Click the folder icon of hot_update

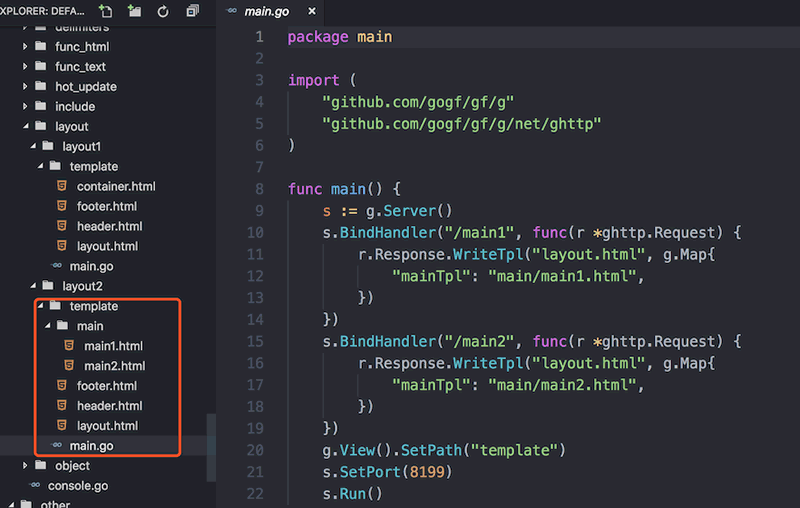[40, 86]
